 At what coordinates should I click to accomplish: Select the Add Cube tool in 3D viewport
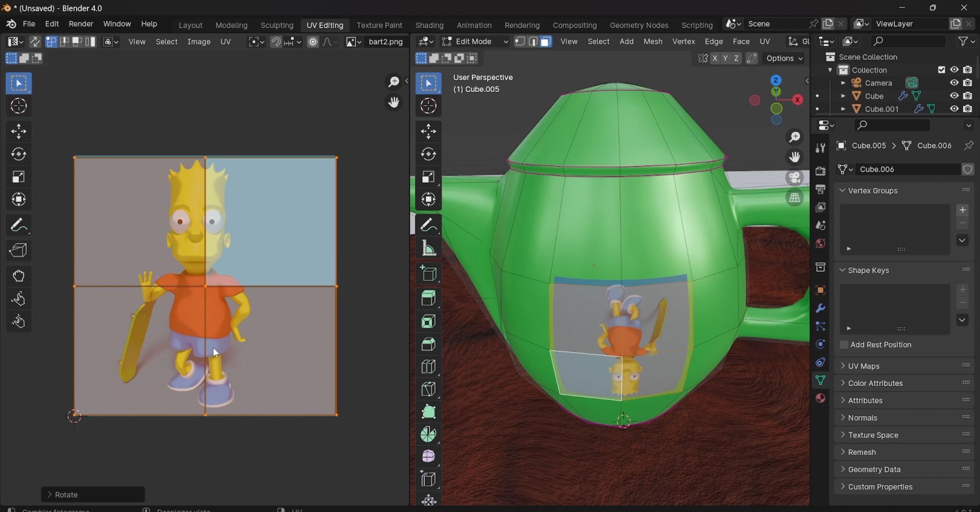tap(428, 273)
